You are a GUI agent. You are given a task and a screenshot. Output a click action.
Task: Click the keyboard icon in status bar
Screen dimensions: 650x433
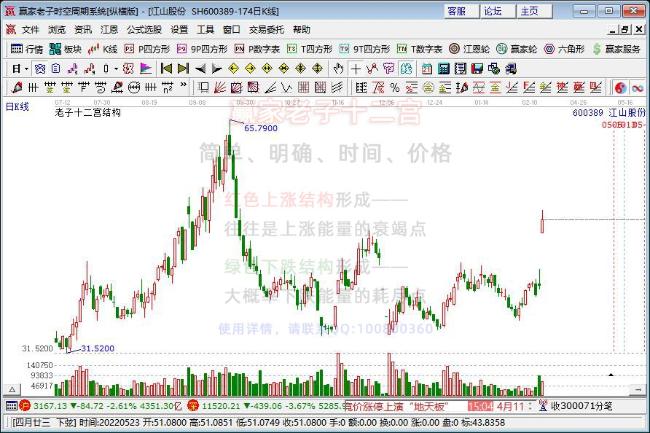[11, 406]
